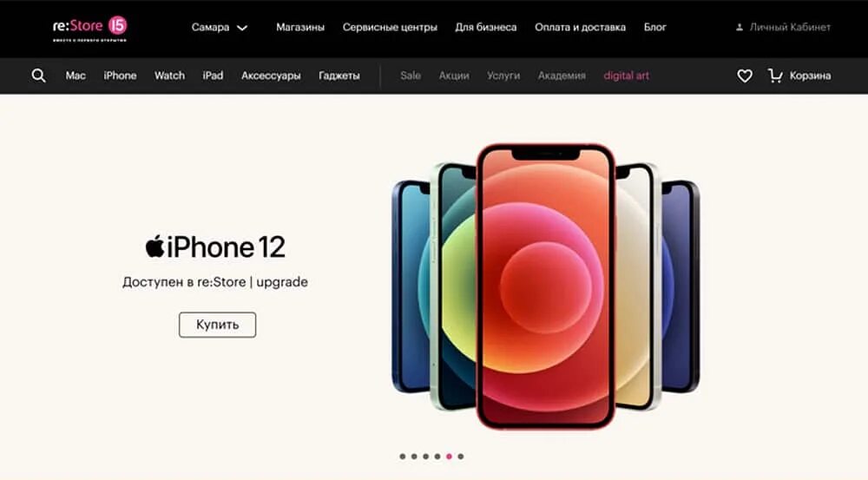This screenshot has height=480, width=868.
Task: Open the iPhone category menu
Action: (120, 76)
